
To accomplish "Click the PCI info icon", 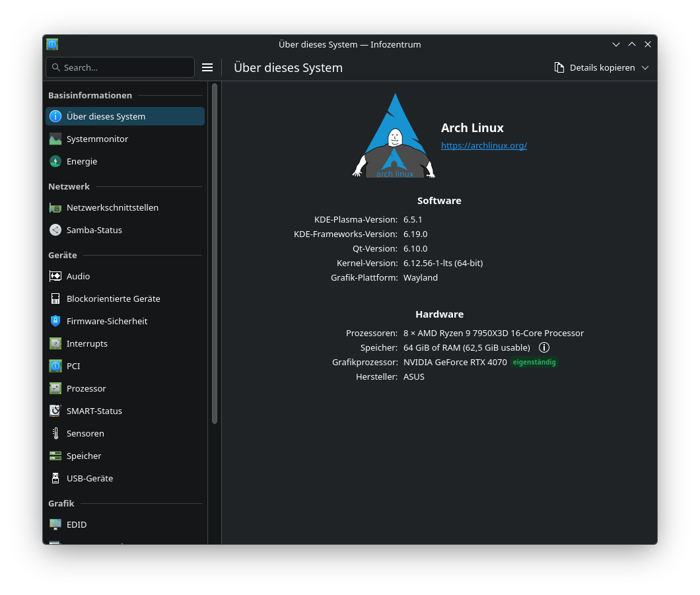I will (55, 367).
